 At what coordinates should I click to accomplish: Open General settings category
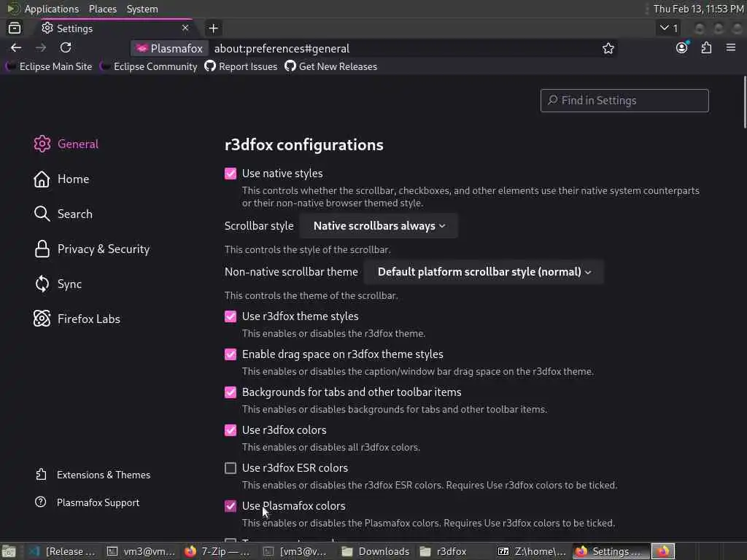[66, 144]
